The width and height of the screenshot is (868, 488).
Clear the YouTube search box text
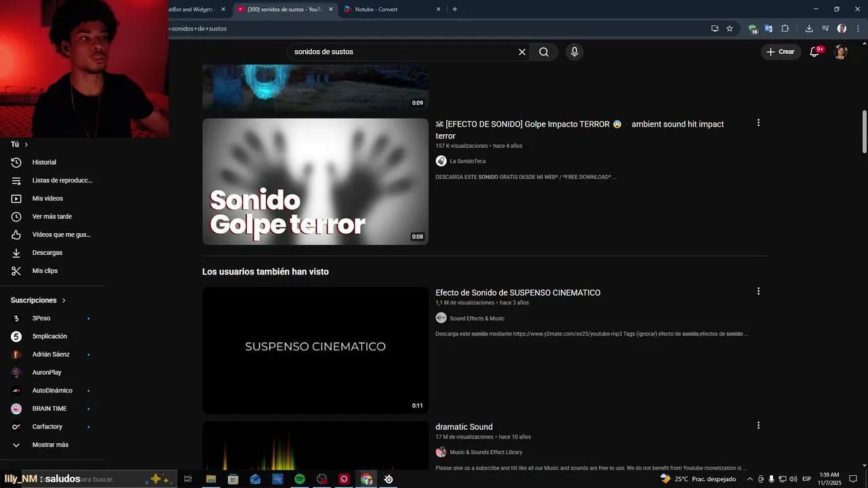coord(522,52)
